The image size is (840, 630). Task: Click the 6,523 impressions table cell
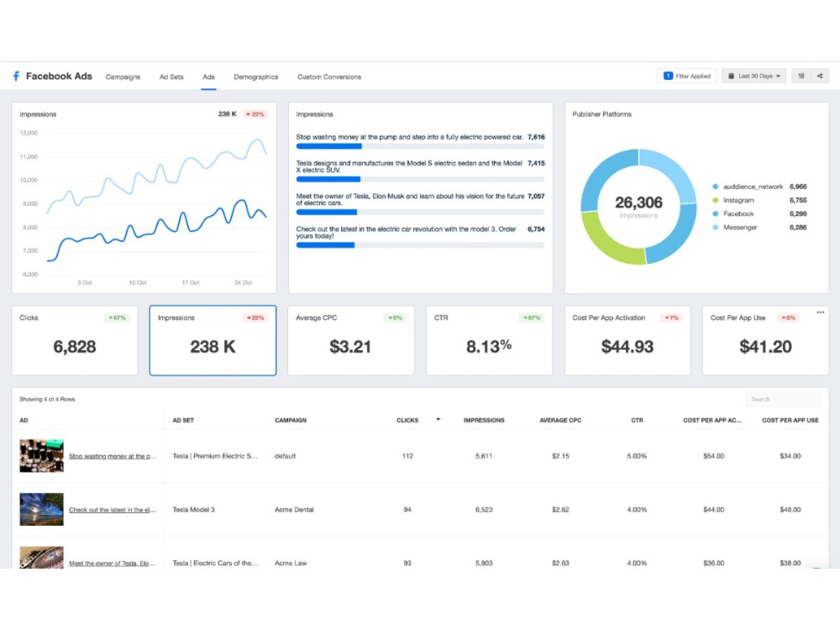pyautogui.click(x=484, y=510)
